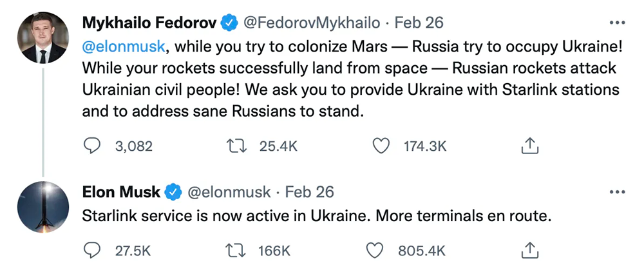Image resolution: width=644 pixels, height=274 pixels.
Task: Reply to Elon Musk's Starlink tweet
Action: click(x=93, y=250)
